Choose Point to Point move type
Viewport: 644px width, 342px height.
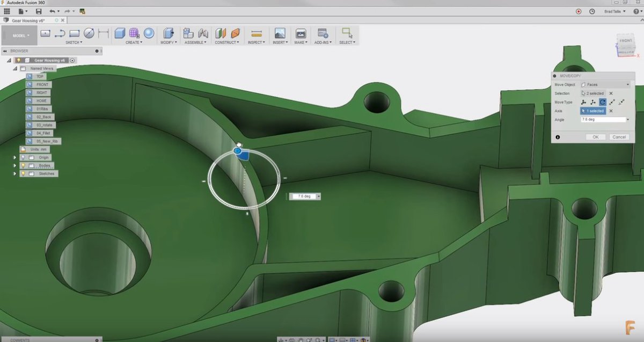coord(612,102)
